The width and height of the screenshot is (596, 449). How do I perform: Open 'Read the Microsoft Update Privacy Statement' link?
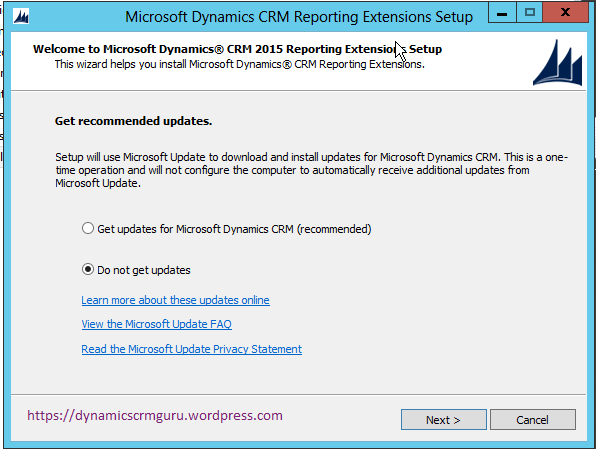(192, 349)
